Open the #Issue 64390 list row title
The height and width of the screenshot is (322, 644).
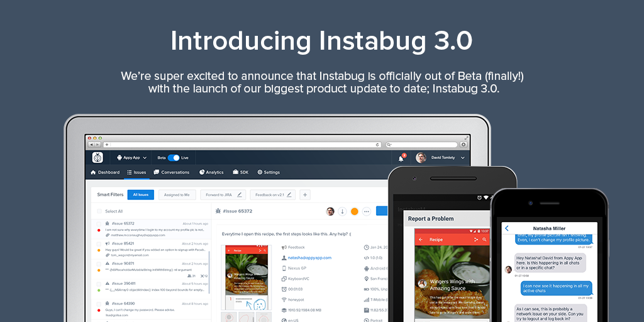click(x=123, y=304)
